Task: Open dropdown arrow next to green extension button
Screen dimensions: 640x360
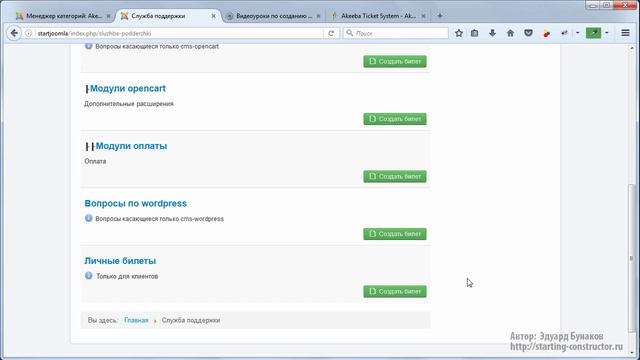Action: coord(607,33)
